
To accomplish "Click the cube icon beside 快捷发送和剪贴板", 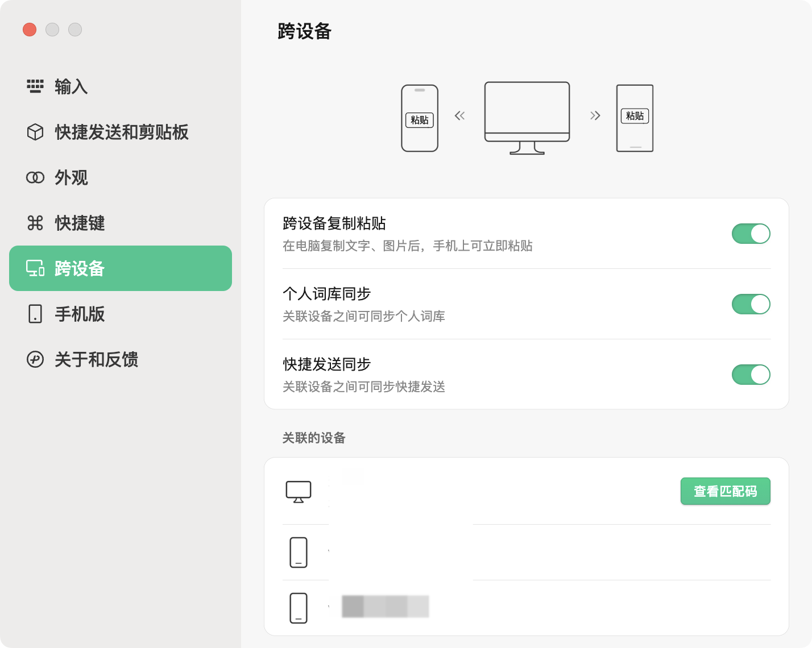I will pyautogui.click(x=35, y=132).
